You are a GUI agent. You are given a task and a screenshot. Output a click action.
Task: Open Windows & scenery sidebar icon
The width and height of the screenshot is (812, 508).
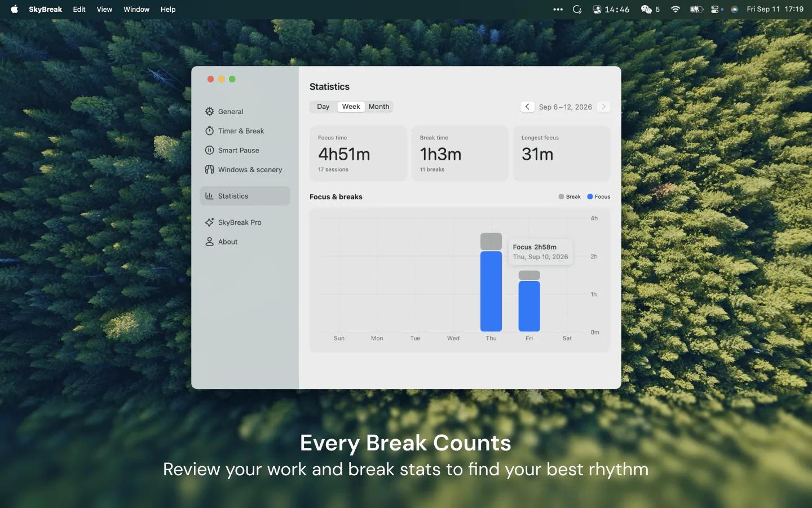(x=209, y=169)
